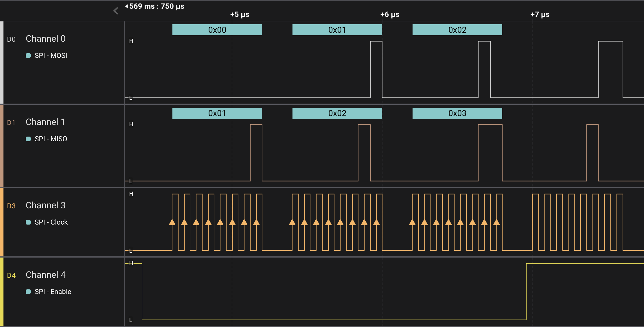
Task: Click the teal dot beside SPI - Clock
Action: point(28,222)
